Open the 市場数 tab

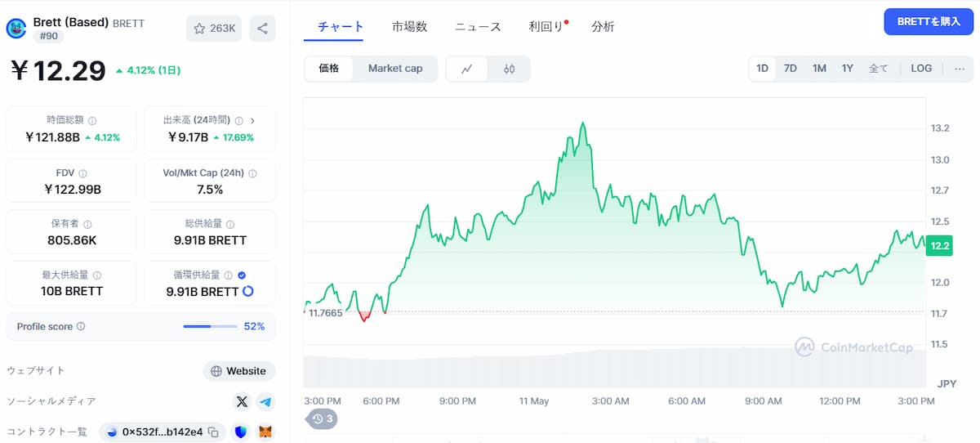click(409, 27)
